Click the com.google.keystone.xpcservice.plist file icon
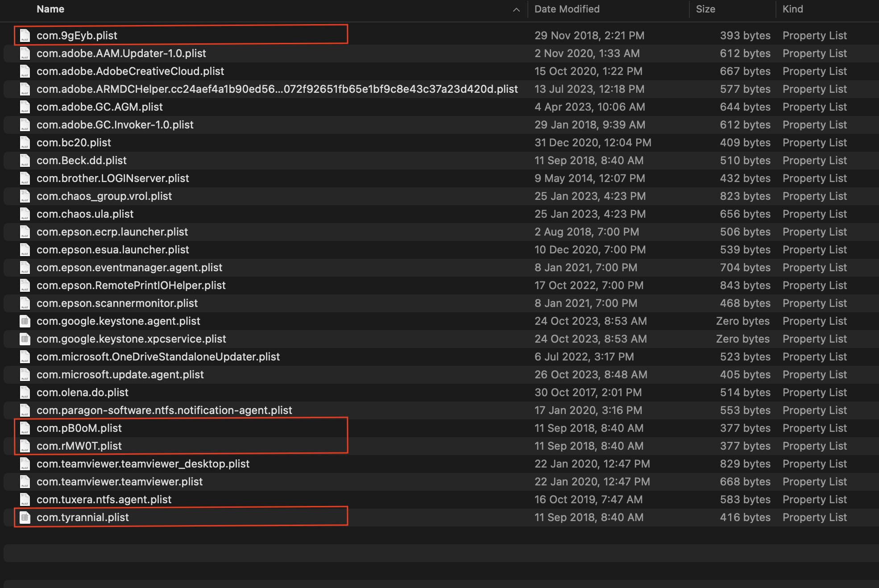This screenshot has height=588, width=879. tap(25, 339)
